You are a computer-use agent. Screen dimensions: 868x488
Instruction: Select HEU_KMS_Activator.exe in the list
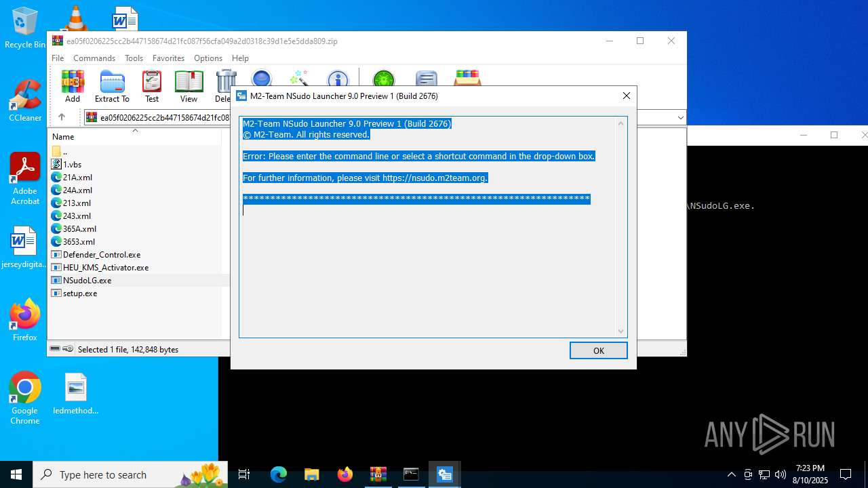[106, 268]
